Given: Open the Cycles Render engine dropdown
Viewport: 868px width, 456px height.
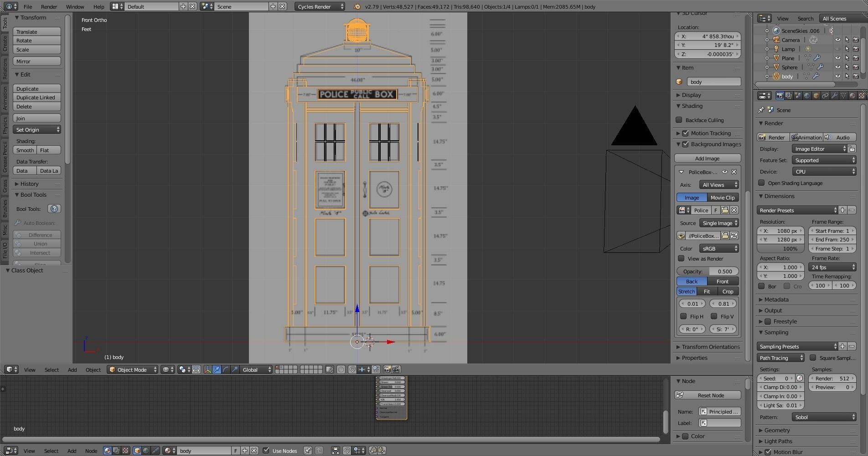Looking at the screenshot, I should (320, 6).
